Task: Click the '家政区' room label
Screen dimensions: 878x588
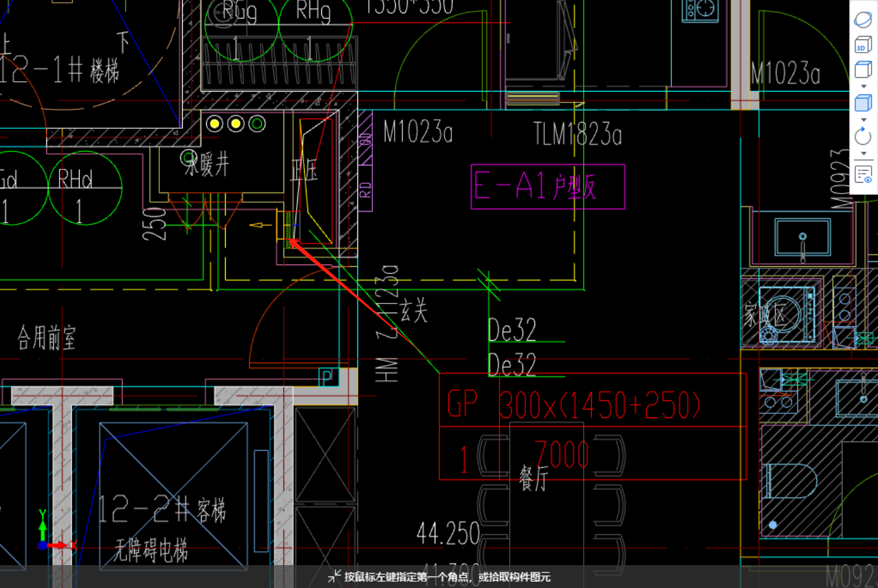Action: tap(766, 315)
